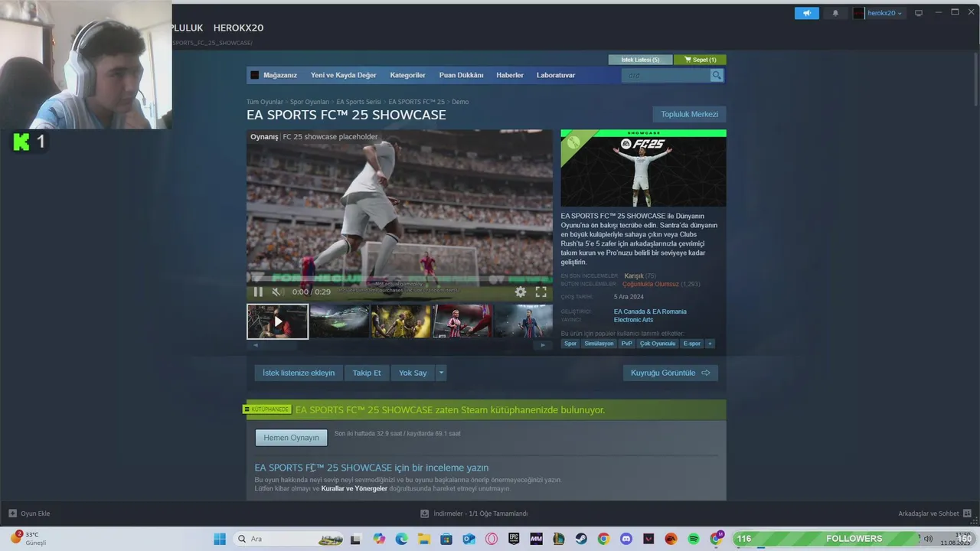Viewport: 980px width, 551px height.
Task: Open the EA app taskbar icon
Action: coord(671,539)
